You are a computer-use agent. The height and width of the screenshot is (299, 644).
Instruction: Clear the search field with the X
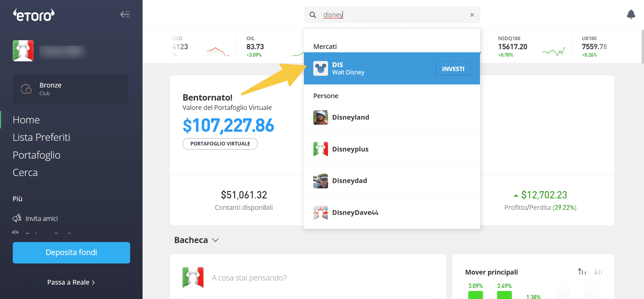click(x=472, y=15)
